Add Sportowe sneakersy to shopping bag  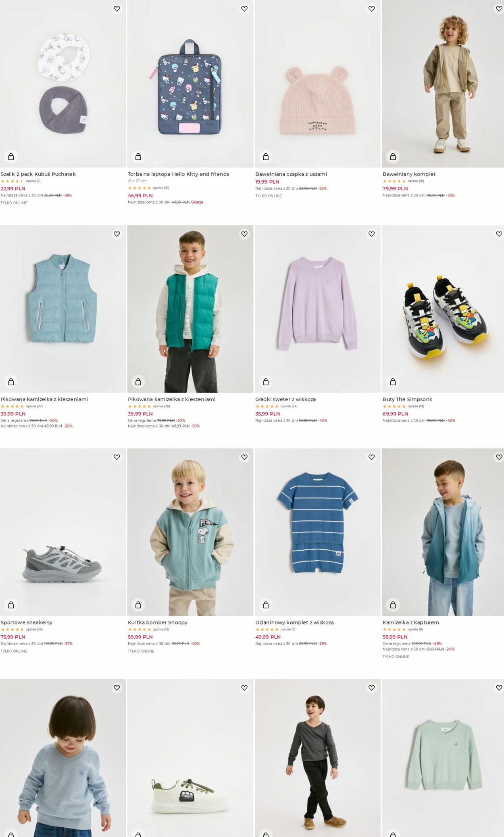[x=11, y=605]
